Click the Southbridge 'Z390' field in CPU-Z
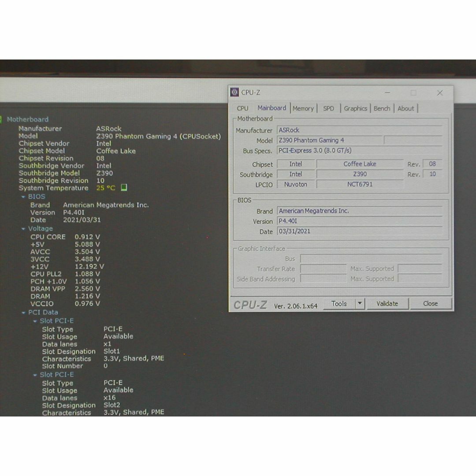 tap(360, 174)
